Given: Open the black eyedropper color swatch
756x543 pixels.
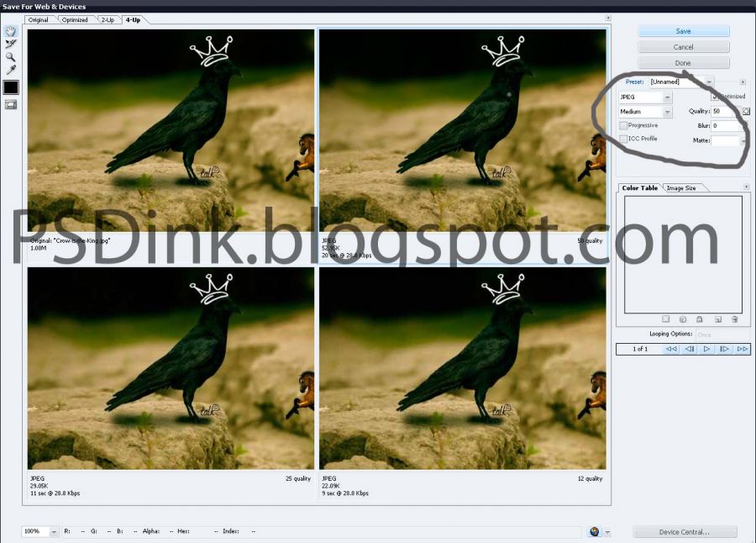Looking at the screenshot, I should pyautogui.click(x=11, y=87).
